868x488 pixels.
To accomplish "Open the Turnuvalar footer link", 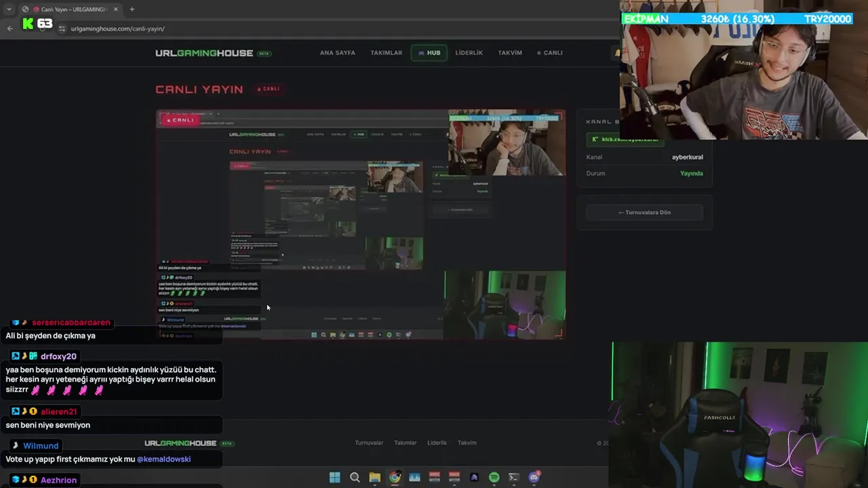I will 369,443.
